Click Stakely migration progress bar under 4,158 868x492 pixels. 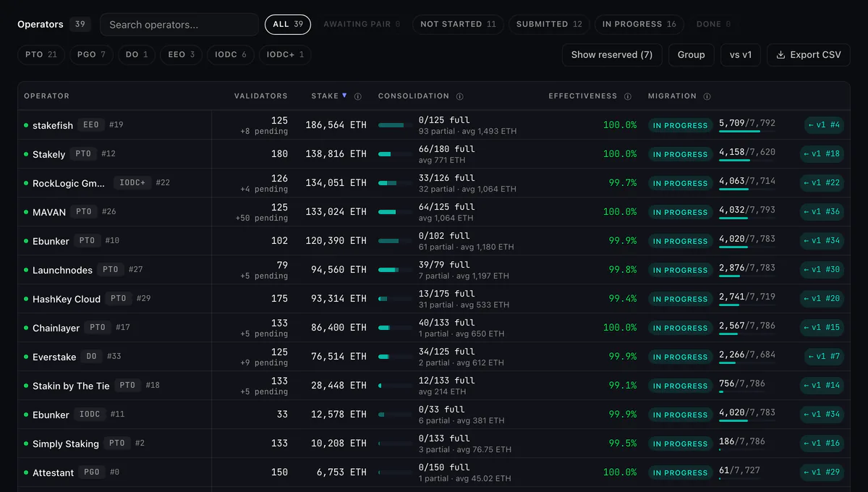746,161
